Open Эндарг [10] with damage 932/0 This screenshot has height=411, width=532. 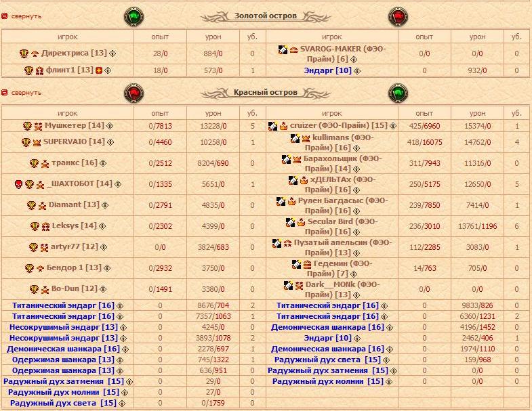click(x=328, y=71)
